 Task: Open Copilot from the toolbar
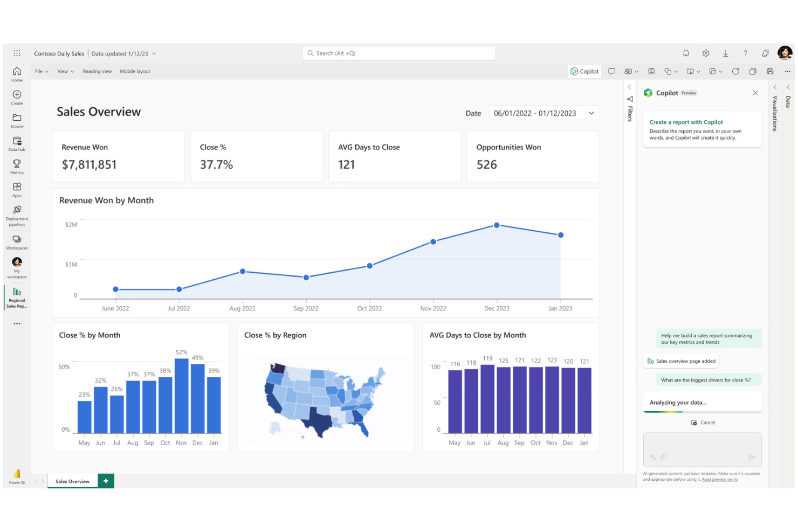[x=584, y=71]
